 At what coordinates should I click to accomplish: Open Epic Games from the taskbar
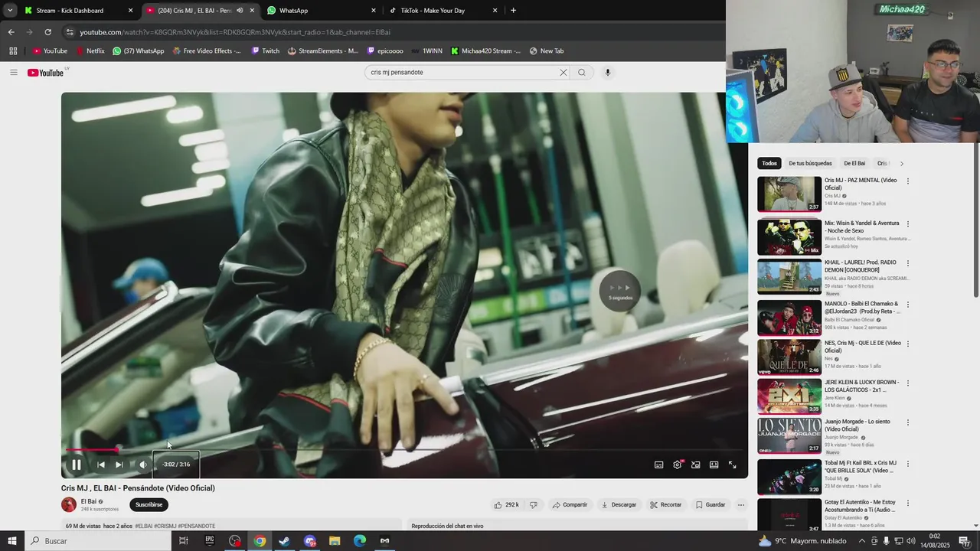tap(210, 541)
